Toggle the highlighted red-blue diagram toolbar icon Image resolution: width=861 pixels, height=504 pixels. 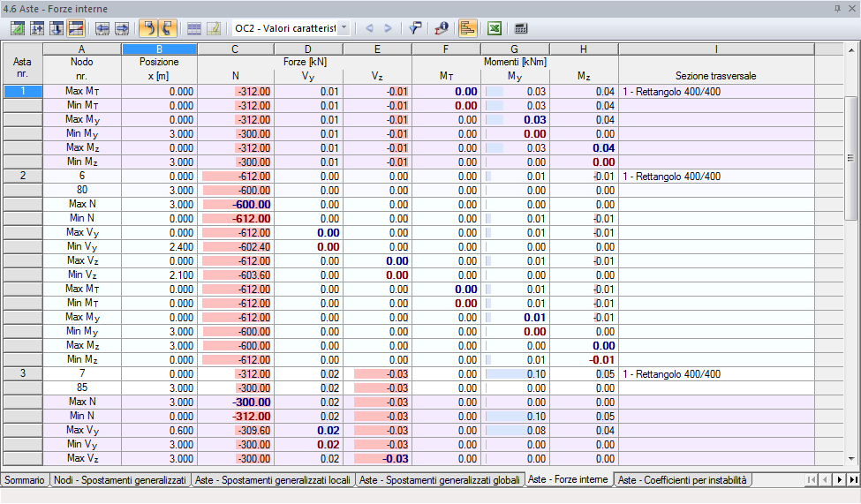[x=75, y=28]
